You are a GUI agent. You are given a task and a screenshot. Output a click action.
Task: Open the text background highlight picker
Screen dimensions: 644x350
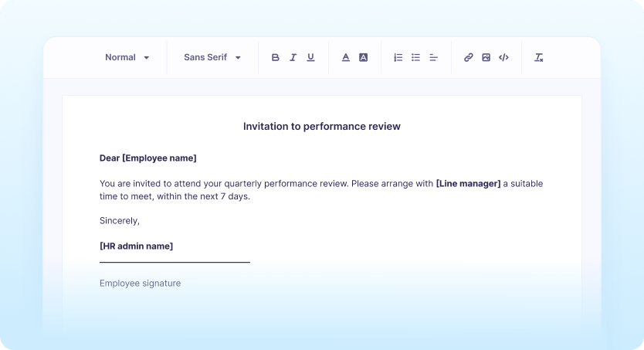(x=363, y=57)
